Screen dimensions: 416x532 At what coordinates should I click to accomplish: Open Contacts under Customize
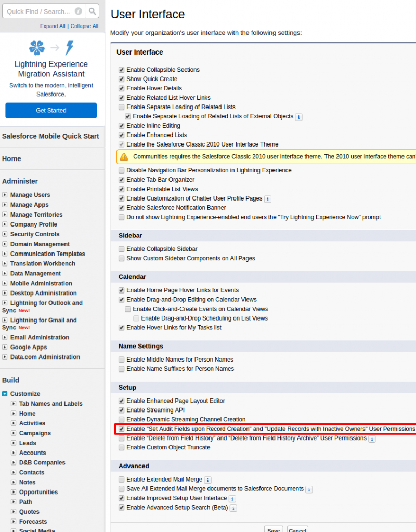click(x=32, y=472)
